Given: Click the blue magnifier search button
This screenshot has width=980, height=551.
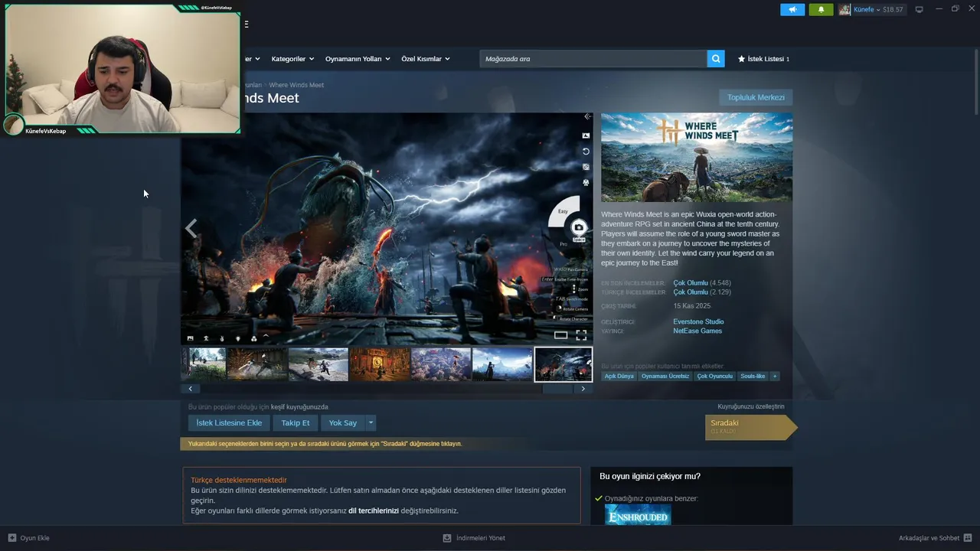Looking at the screenshot, I should coord(716,59).
